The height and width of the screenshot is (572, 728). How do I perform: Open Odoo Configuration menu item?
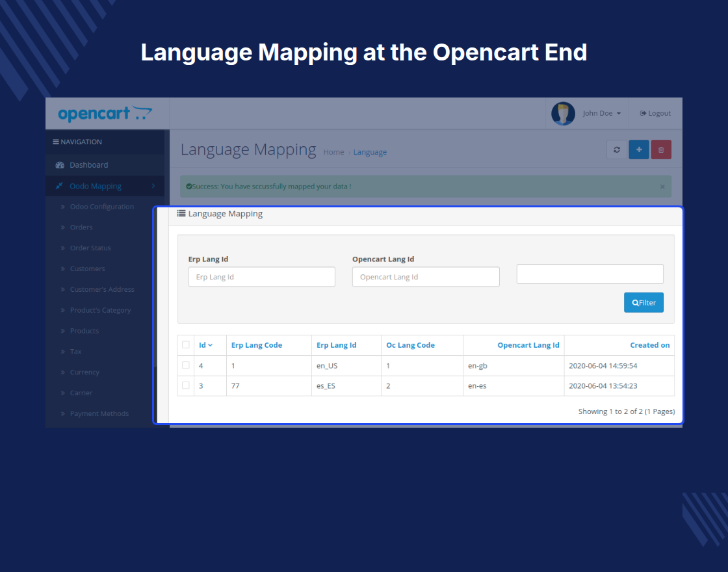[101, 207]
